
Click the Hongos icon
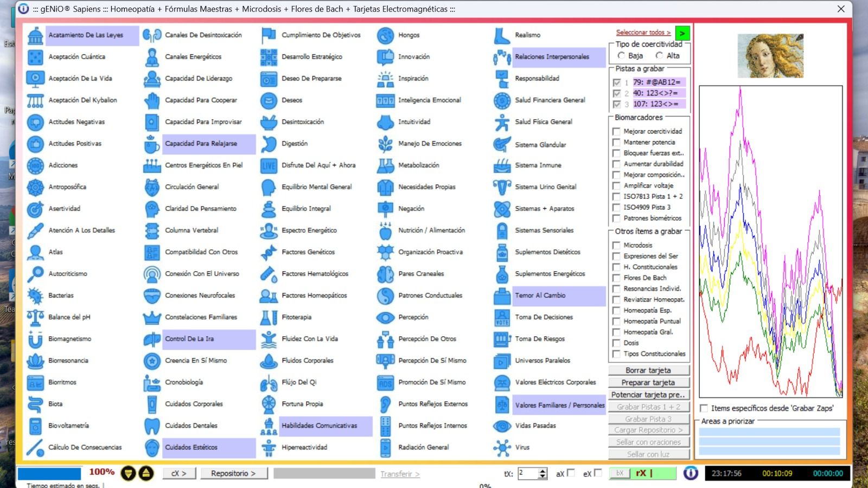(x=385, y=35)
